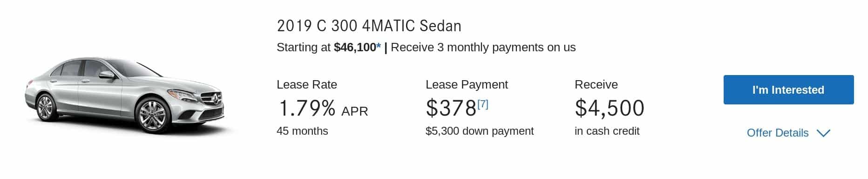
Task: Select the $378 lease payment amount
Action: pos(451,108)
